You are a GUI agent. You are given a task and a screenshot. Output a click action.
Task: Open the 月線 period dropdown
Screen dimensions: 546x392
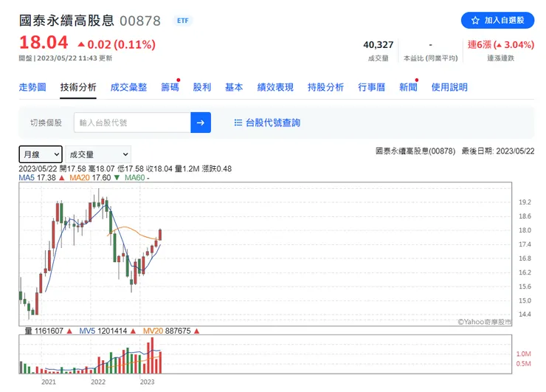pyautogui.click(x=41, y=154)
